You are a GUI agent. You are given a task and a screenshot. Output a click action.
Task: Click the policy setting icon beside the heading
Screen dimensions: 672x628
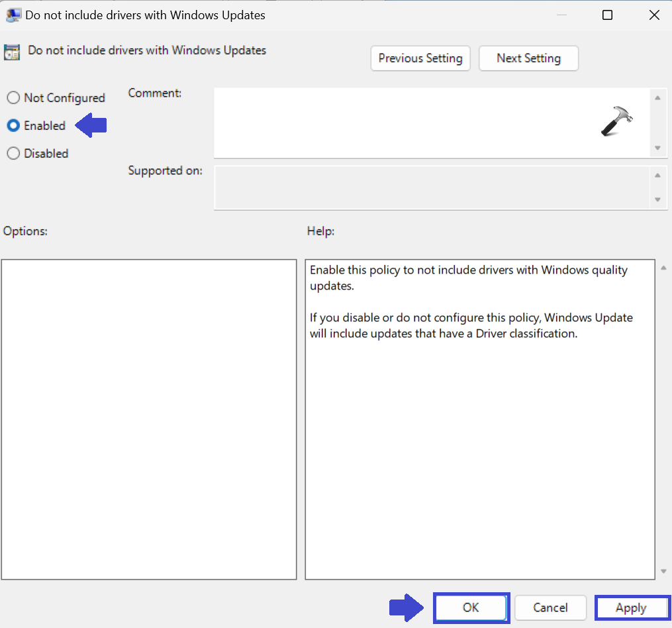click(x=12, y=52)
